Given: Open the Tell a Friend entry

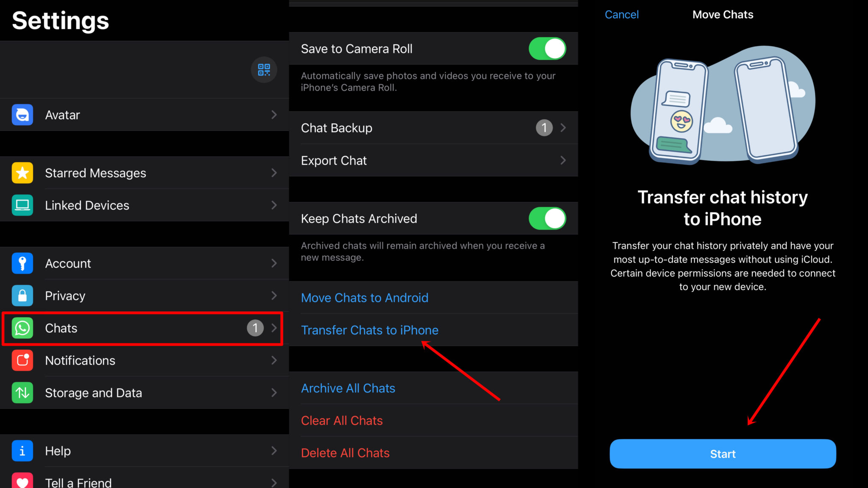Looking at the screenshot, I should [145, 478].
